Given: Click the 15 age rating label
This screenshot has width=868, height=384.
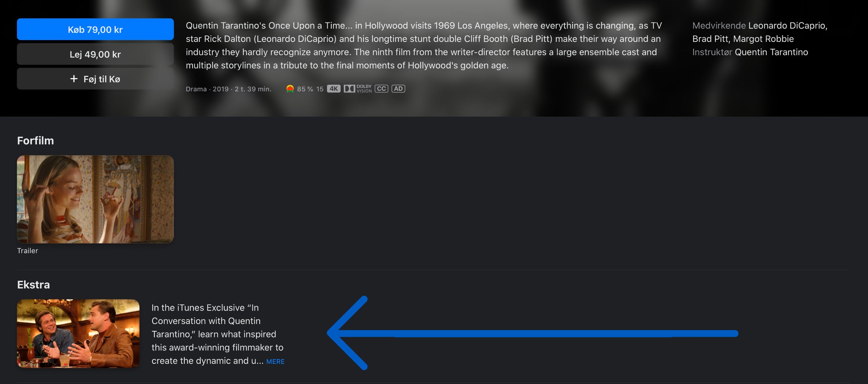Looking at the screenshot, I should [x=320, y=89].
